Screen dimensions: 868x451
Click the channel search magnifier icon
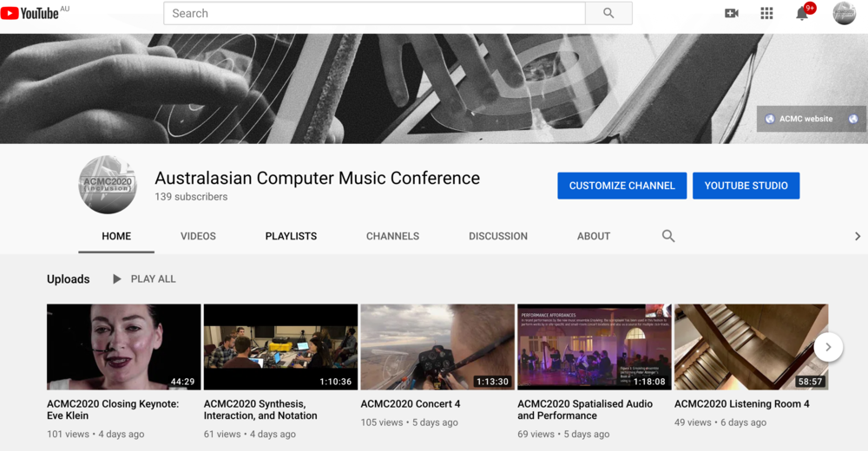coord(668,236)
